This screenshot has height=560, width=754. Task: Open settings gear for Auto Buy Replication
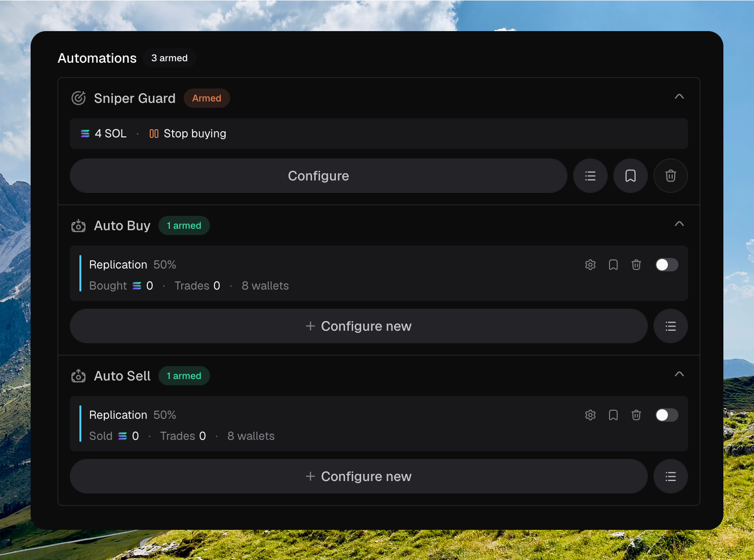[x=590, y=265]
